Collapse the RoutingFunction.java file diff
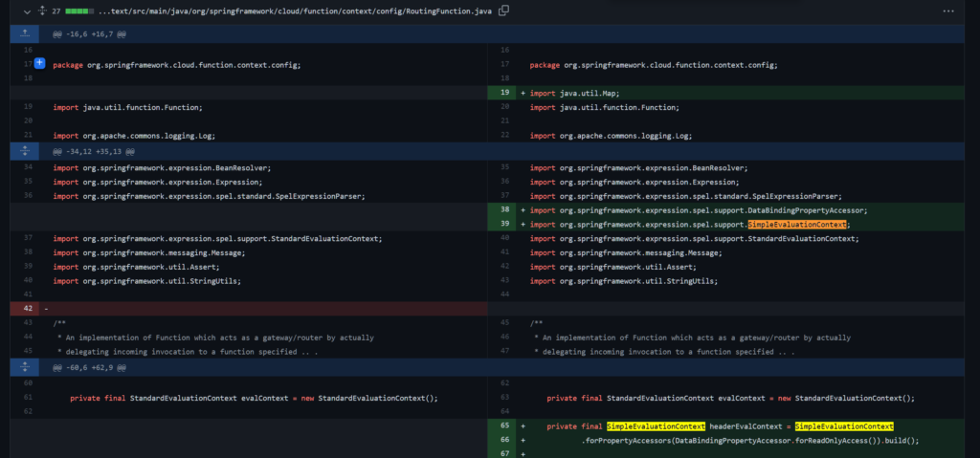Screen dimensions: 980x458 (27, 11)
